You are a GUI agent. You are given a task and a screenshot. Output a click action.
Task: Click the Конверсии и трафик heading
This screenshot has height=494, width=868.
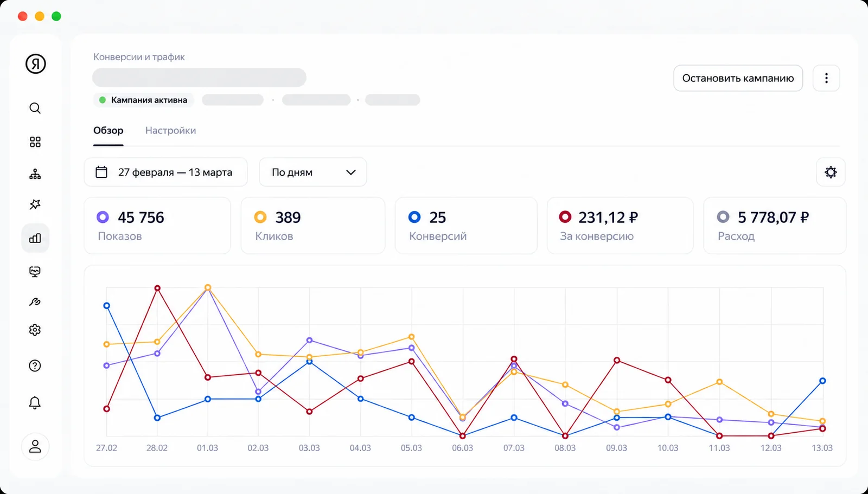point(139,57)
